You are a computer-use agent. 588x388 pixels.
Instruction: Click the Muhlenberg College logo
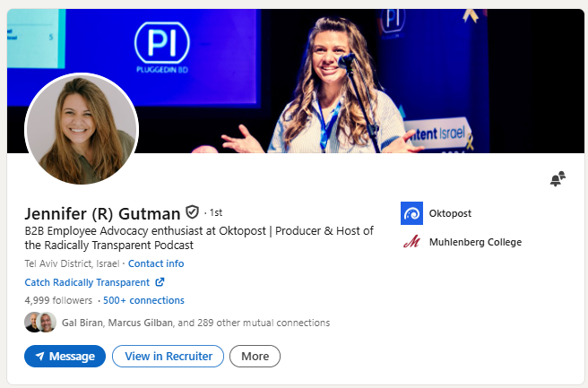pyautogui.click(x=411, y=242)
